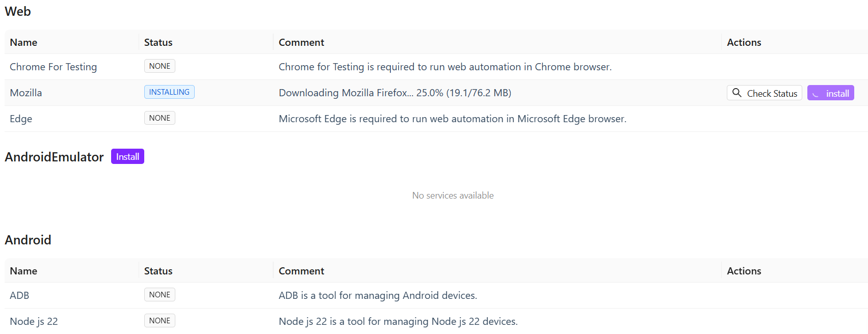Click the magnifier icon in Check Status
Screen dimensions: 868x334
pos(737,93)
